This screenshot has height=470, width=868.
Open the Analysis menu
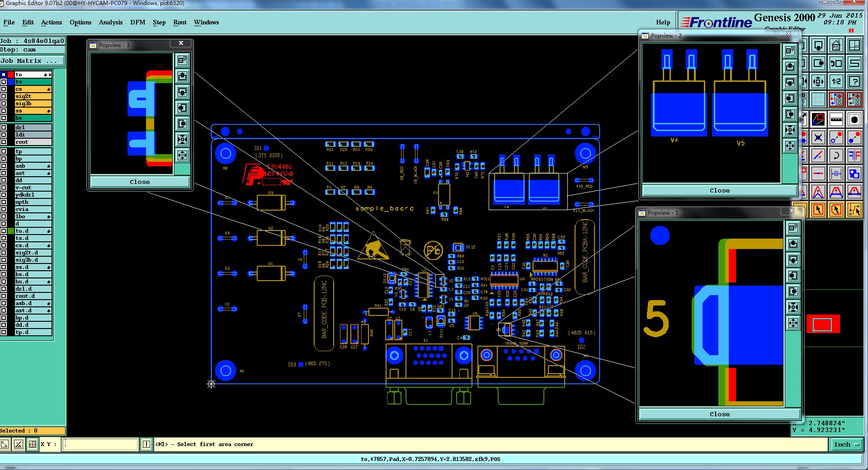tap(111, 22)
